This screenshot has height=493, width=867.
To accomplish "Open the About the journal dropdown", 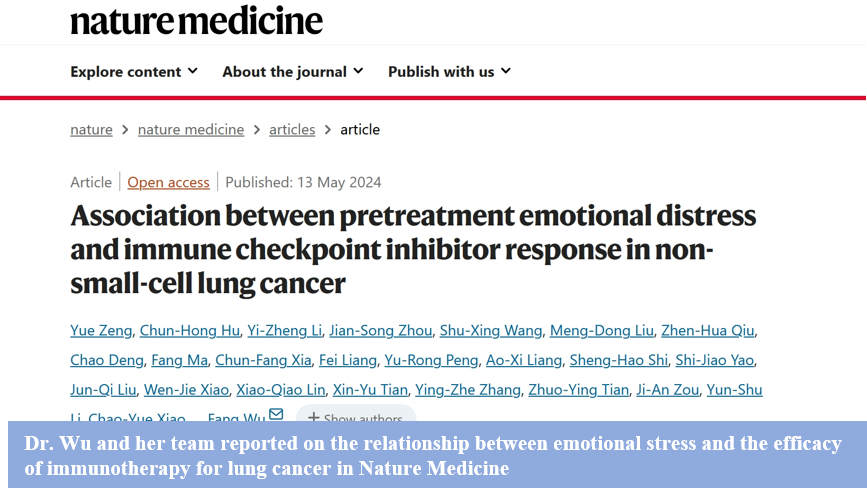I will pos(292,71).
